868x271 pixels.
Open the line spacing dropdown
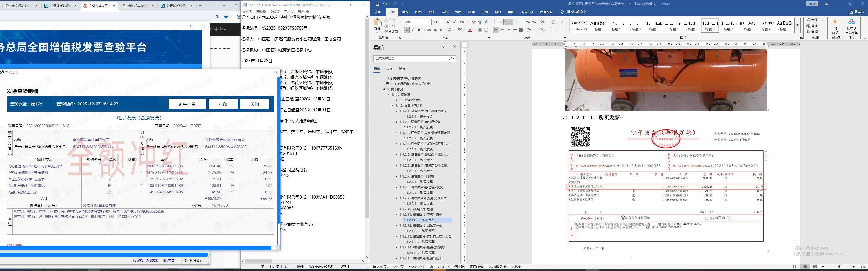pyautogui.click(x=530, y=30)
